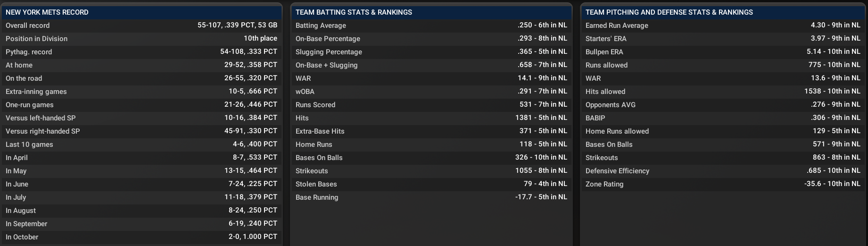Select the On the road row
The height and width of the screenshot is (246, 868).
click(x=141, y=78)
